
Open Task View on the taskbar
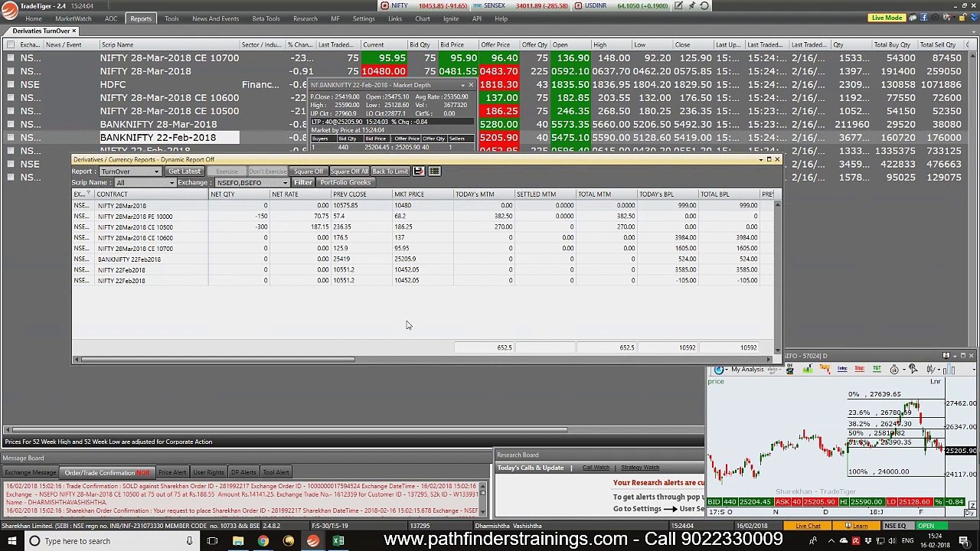pos(213,541)
